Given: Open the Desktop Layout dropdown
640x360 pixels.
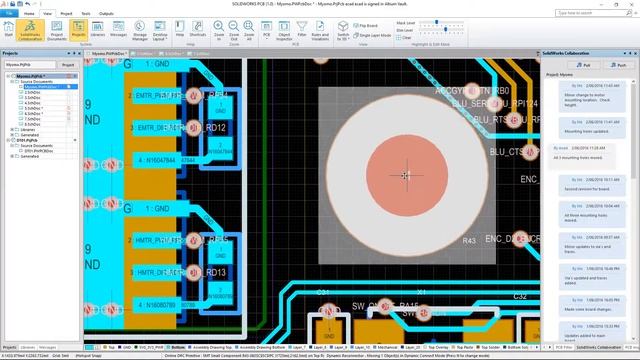Looking at the screenshot, I should [160, 31].
